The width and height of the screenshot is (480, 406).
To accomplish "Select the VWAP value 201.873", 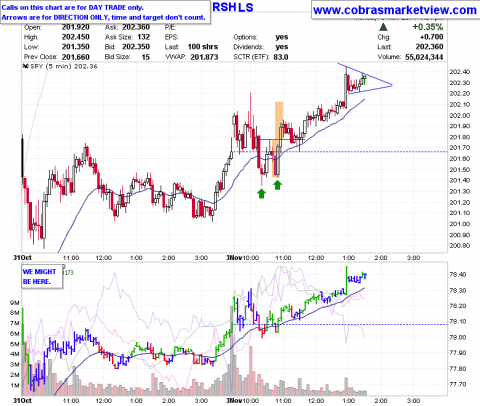I will coord(204,57).
